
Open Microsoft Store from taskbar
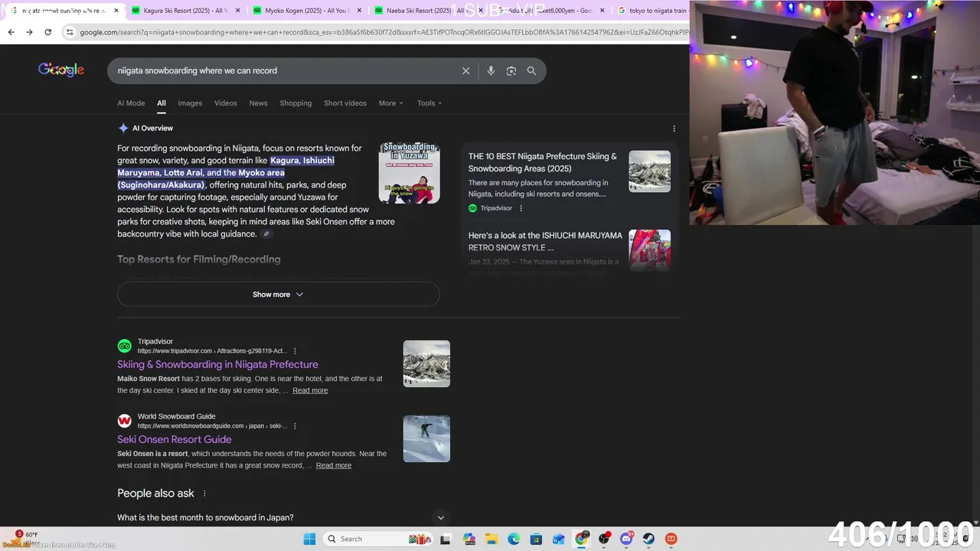[536, 539]
